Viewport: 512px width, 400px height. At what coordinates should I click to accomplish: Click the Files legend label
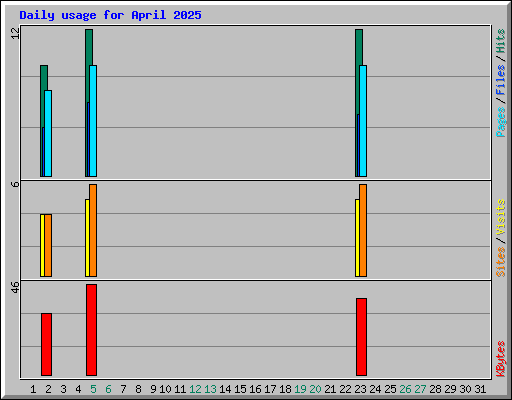[x=500, y=80]
